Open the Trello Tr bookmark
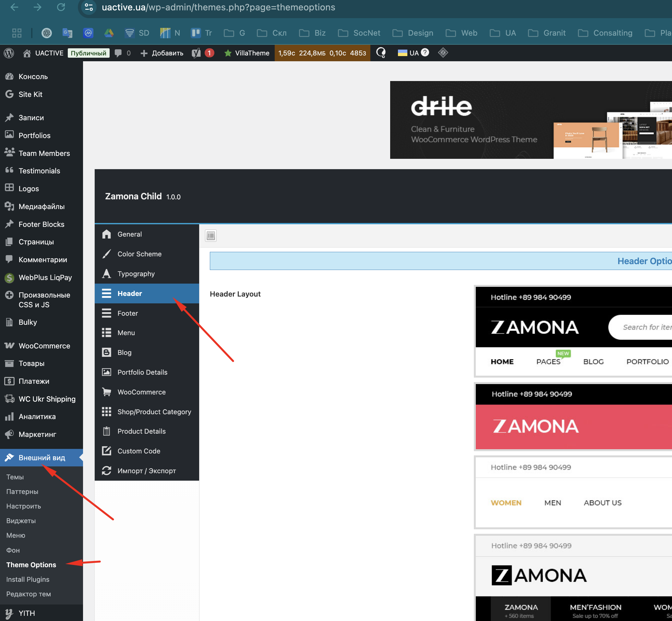This screenshot has width=672, height=621. [201, 33]
